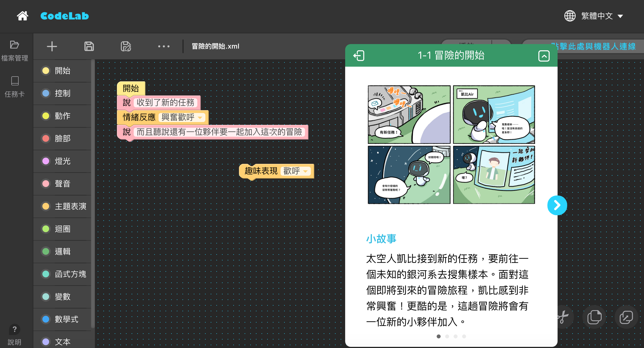This screenshot has width=644, height=348.
Task: Click the robot connection link at the top right
Action: 593,46
